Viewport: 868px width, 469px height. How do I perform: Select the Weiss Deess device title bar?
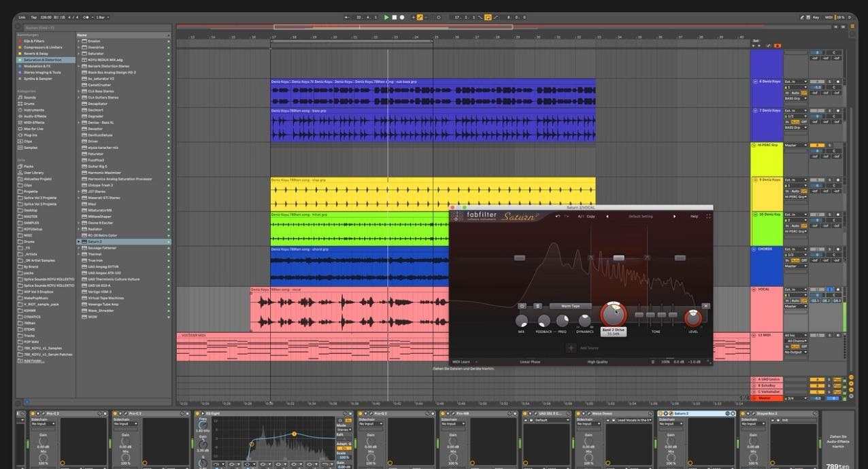615,413
